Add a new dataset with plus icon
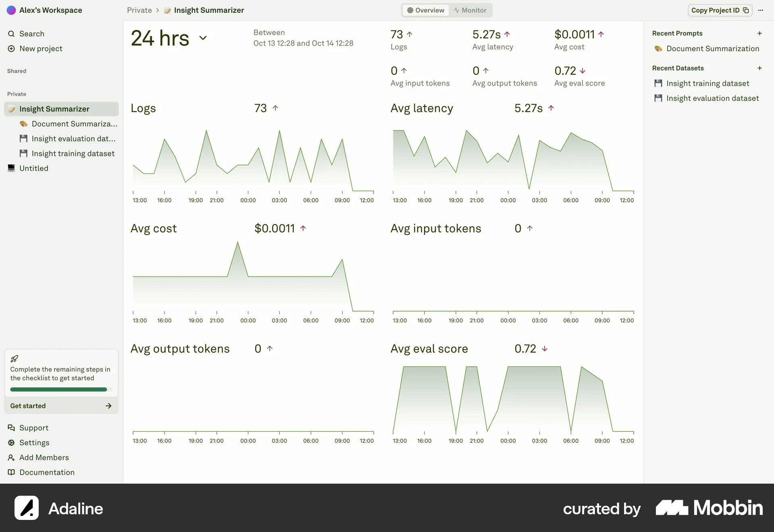Image resolution: width=774 pixels, height=532 pixels. coord(759,68)
